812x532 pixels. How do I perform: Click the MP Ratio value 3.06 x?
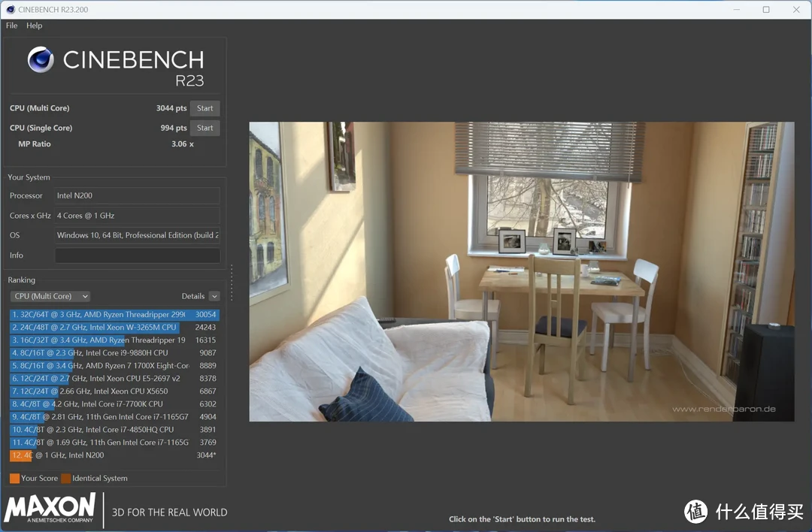coord(182,144)
